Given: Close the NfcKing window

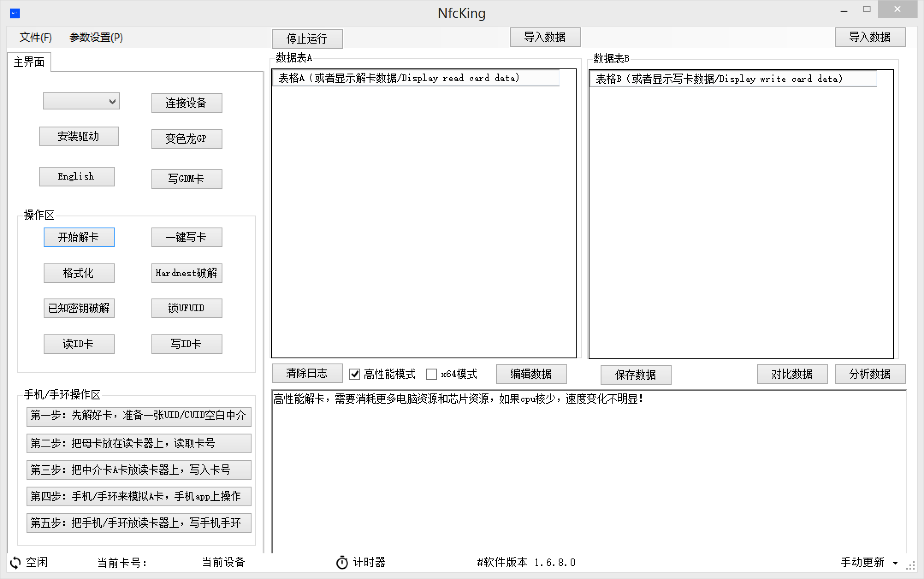Looking at the screenshot, I should (x=897, y=9).
